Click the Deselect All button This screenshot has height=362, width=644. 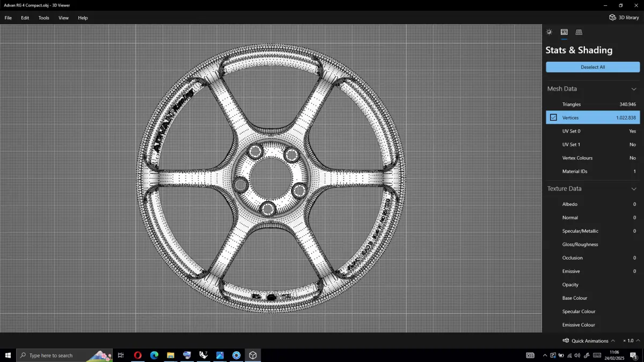(x=593, y=67)
